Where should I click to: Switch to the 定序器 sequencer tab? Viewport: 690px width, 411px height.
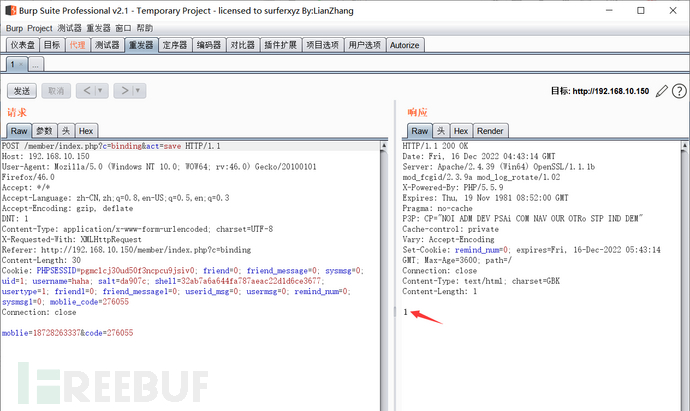pos(175,45)
